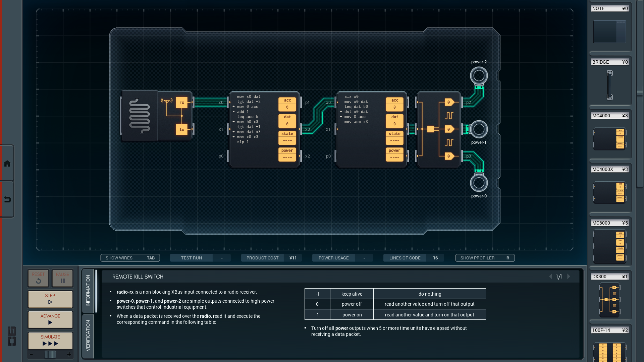
Task: Click the power-1 output terminal
Action: pos(479,129)
